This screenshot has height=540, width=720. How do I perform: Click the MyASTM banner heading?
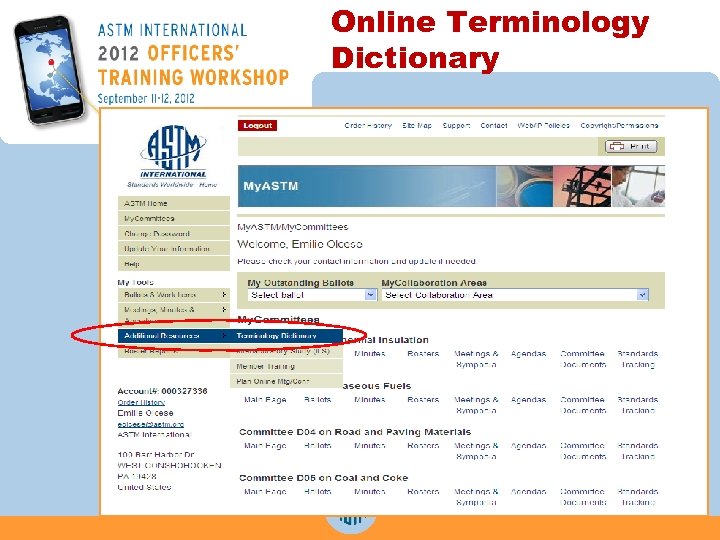pos(270,186)
